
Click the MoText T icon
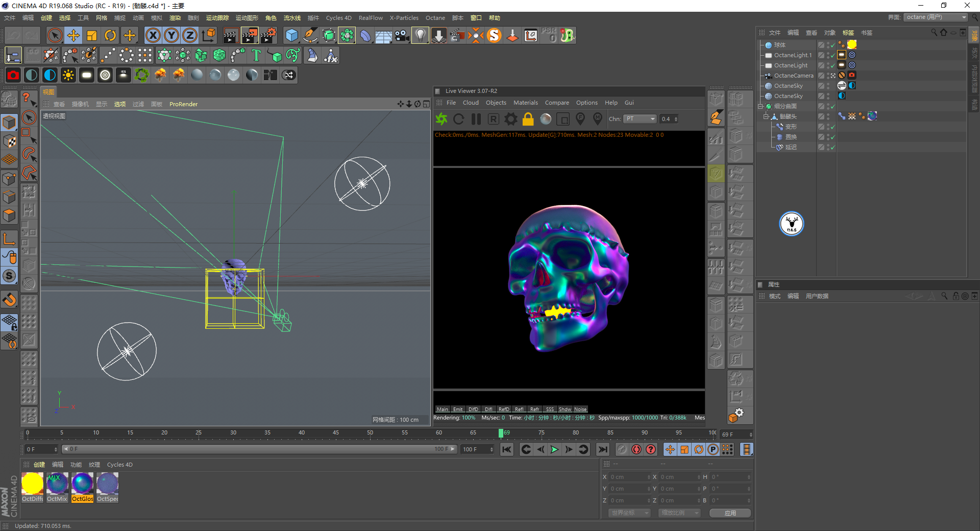click(x=256, y=55)
